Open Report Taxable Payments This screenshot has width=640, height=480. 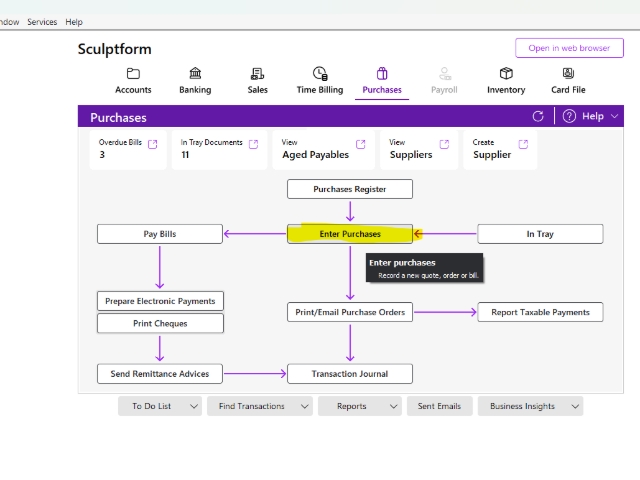pos(540,312)
